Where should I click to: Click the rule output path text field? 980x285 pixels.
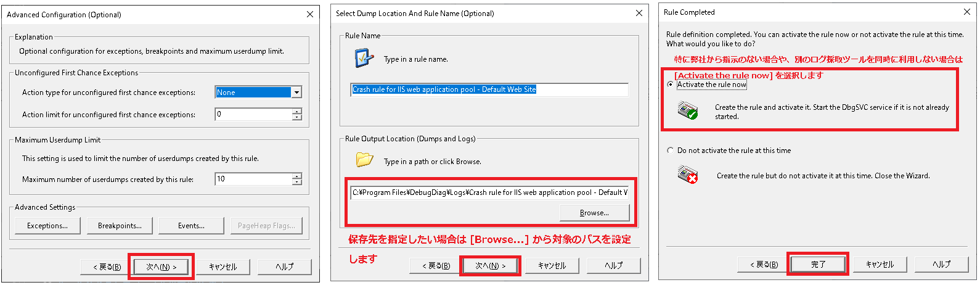coord(489,192)
